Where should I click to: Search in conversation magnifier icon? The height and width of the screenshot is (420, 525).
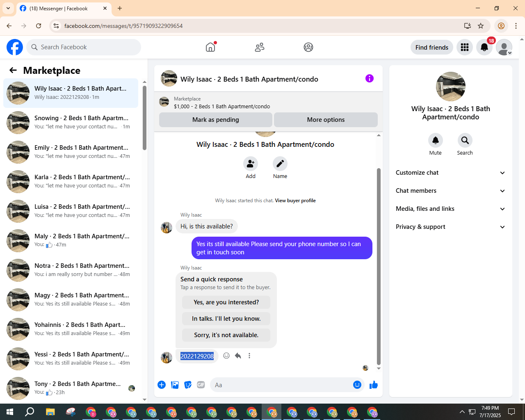(465, 140)
